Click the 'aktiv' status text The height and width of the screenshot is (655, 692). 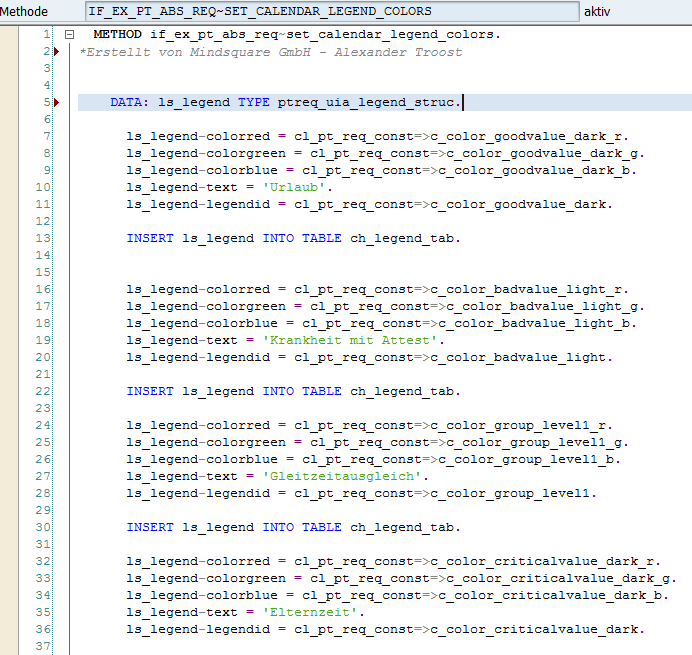pyautogui.click(x=597, y=11)
